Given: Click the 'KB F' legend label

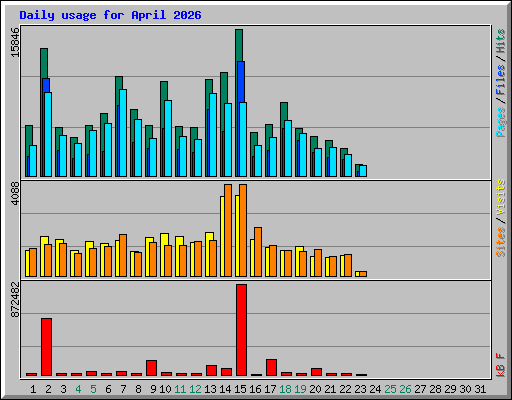Looking at the screenshot, I should pyautogui.click(x=500, y=365).
